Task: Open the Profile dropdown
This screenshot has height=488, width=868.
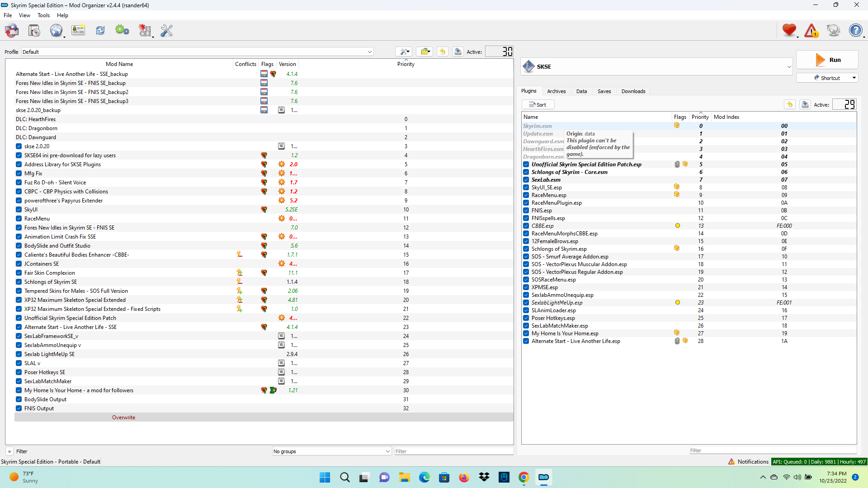Action: point(197,52)
